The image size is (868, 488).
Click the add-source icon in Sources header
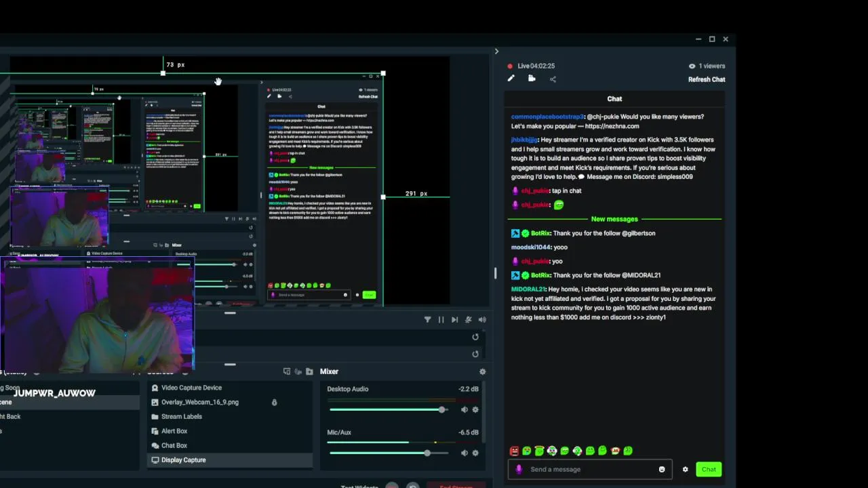287,371
